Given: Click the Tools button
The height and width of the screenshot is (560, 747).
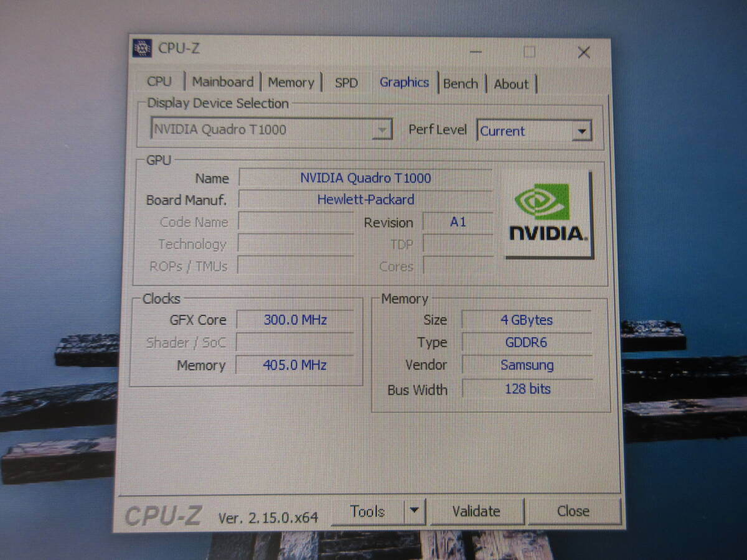Looking at the screenshot, I should tap(367, 511).
